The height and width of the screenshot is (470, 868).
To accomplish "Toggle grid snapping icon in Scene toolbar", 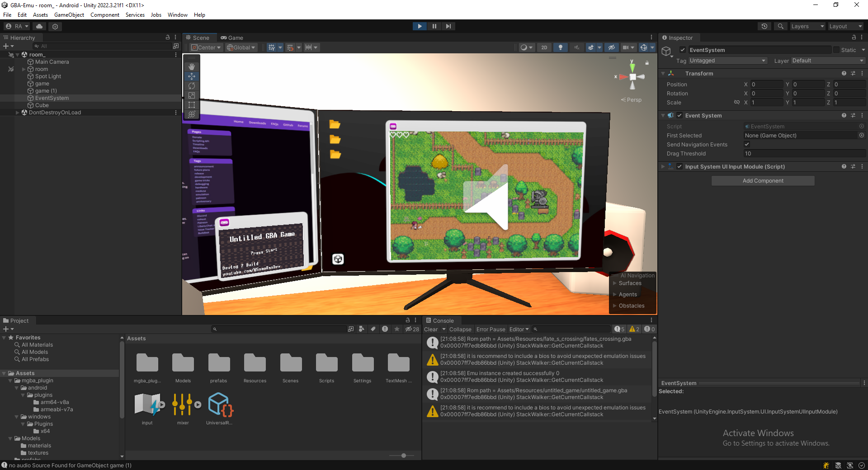I will (x=290, y=47).
